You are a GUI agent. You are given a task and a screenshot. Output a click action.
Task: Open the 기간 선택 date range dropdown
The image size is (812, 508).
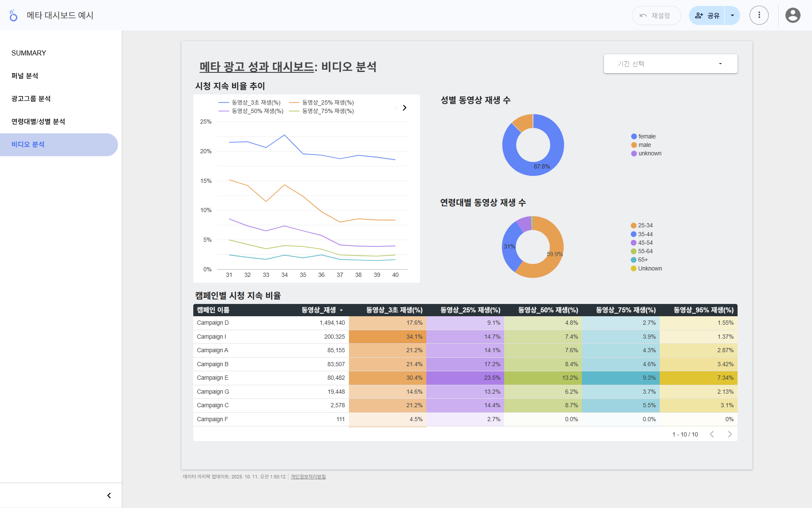click(670, 64)
